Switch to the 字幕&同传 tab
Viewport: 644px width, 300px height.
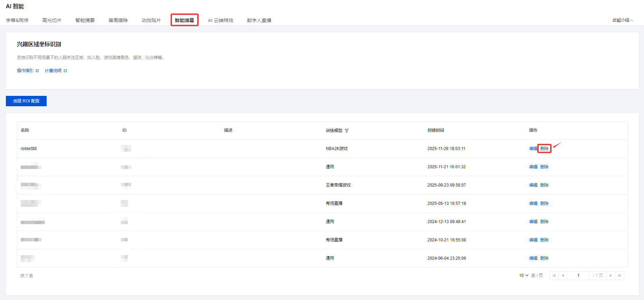pos(17,20)
